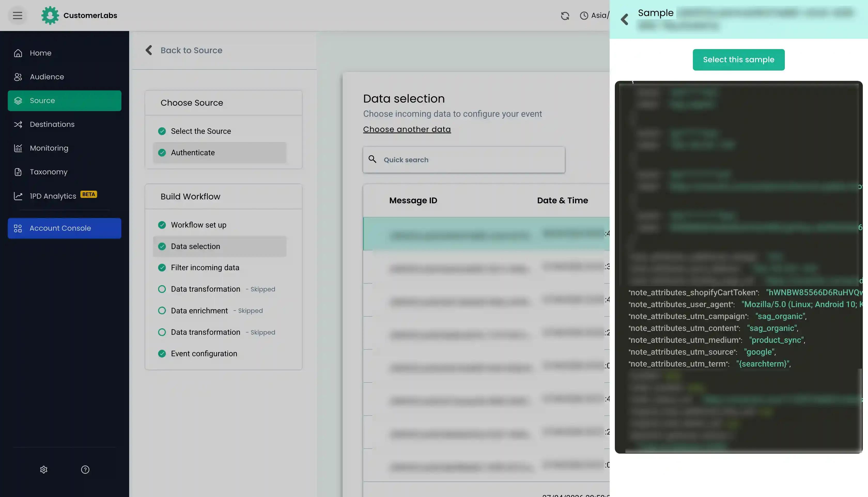Click the Home house icon
868x497 pixels.
tap(18, 53)
